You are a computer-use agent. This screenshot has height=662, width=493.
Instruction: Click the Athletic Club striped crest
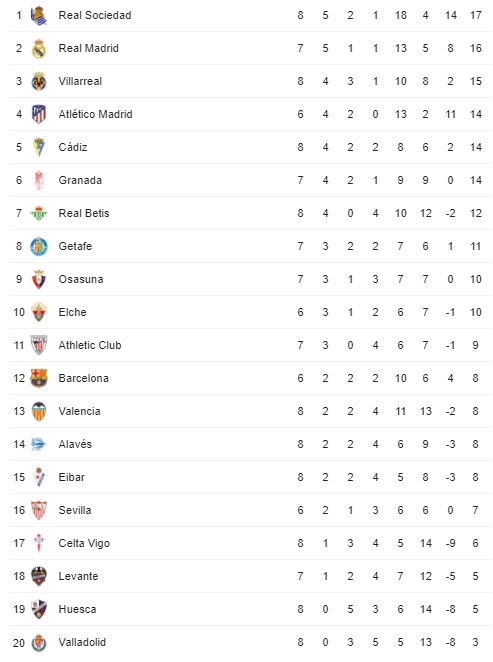click(x=39, y=345)
